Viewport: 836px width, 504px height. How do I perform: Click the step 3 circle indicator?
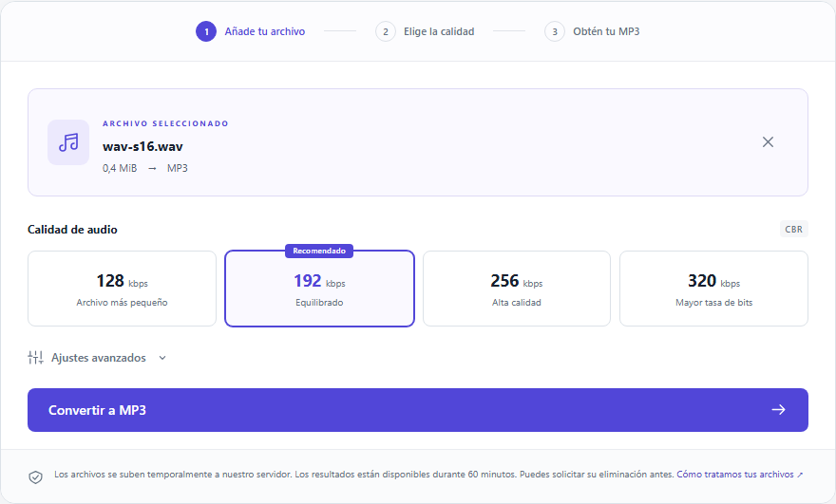555,31
